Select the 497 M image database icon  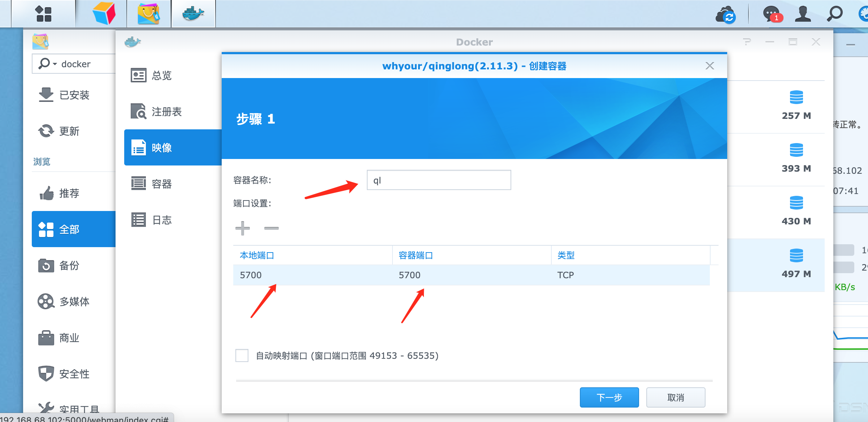pyautogui.click(x=797, y=255)
